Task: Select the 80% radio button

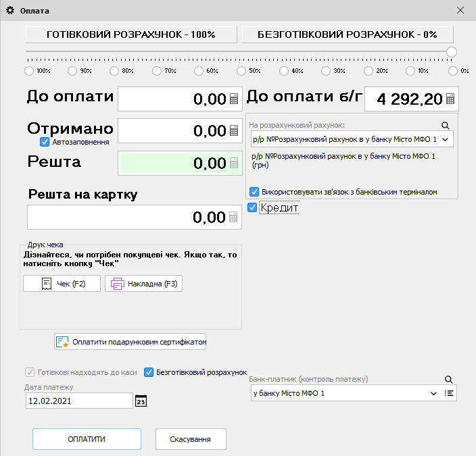Action: point(114,71)
